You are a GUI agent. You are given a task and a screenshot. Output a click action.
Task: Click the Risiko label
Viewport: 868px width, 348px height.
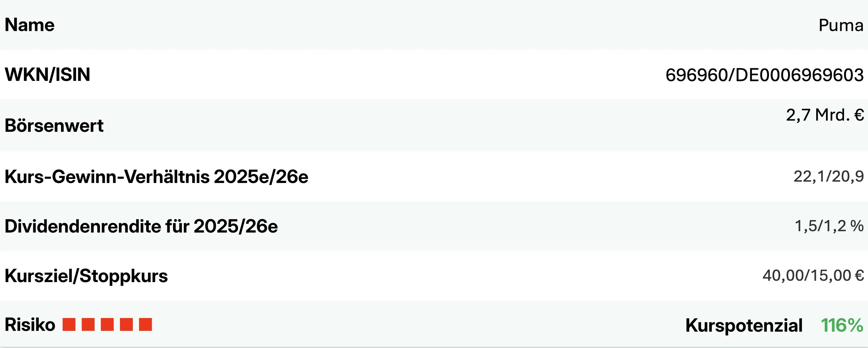click(30, 325)
